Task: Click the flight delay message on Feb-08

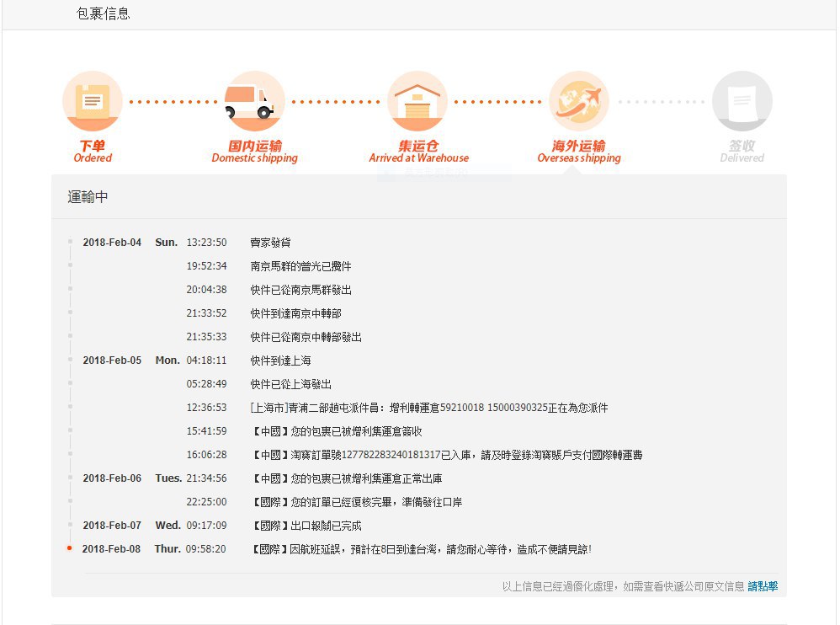Action: coord(421,549)
